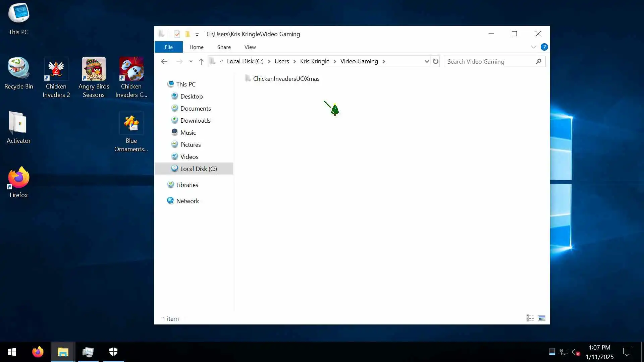Open the File menu tab
Viewport: 644px width, 362px height.
click(168, 47)
